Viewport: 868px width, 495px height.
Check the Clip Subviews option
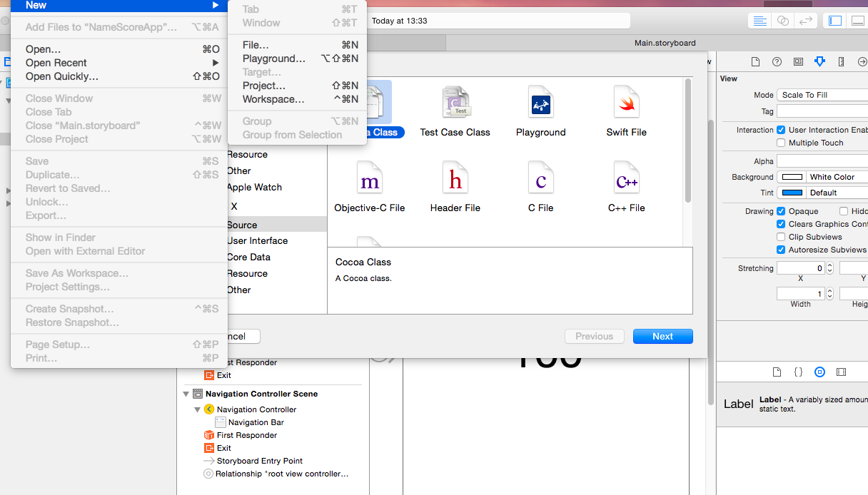point(780,236)
